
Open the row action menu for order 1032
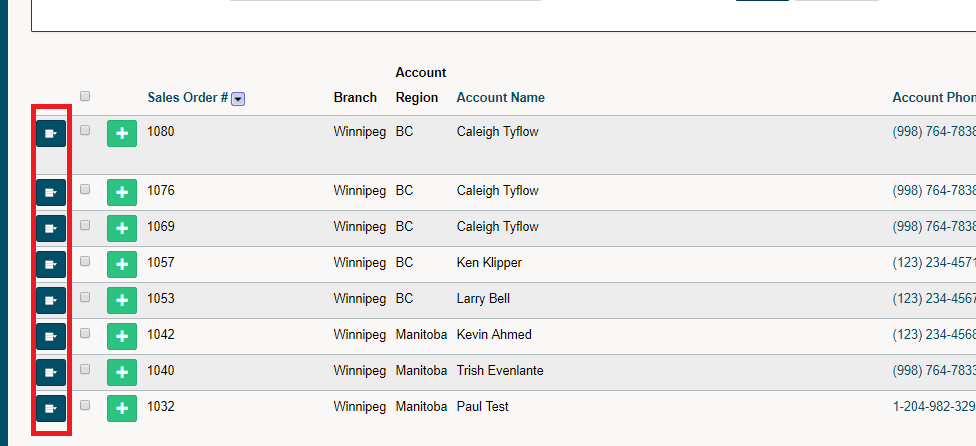pyautogui.click(x=51, y=409)
